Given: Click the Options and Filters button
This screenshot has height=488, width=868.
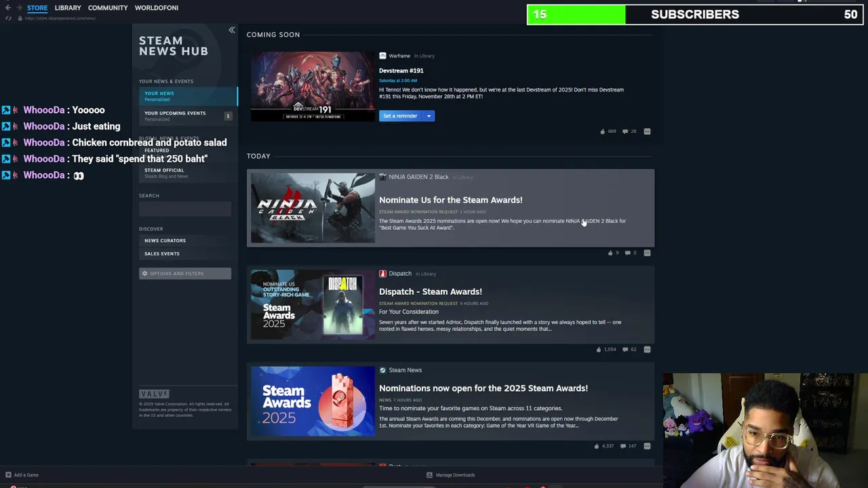Looking at the screenshot, I should (185, 273).
